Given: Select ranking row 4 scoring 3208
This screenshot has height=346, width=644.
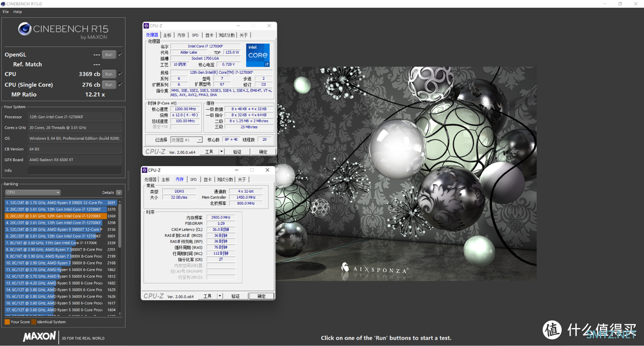Looking at the screenshot, I should [x=60, y=223].
